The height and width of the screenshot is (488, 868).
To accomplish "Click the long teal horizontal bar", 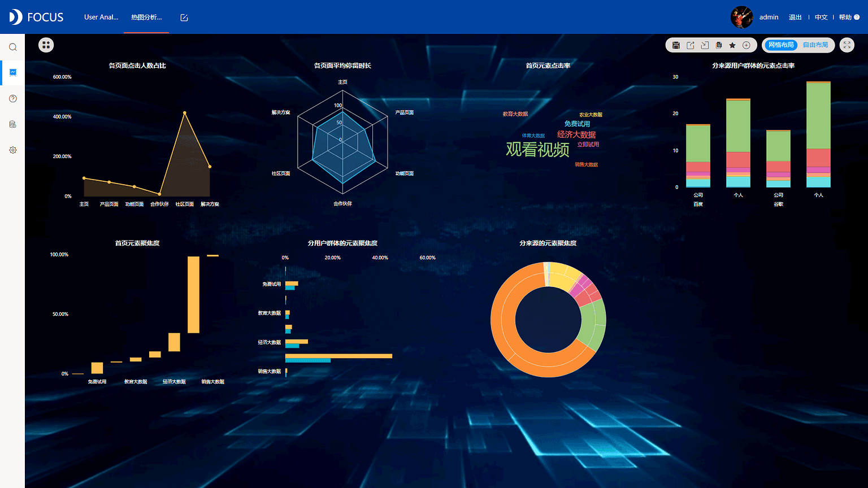I will [308, 360].
